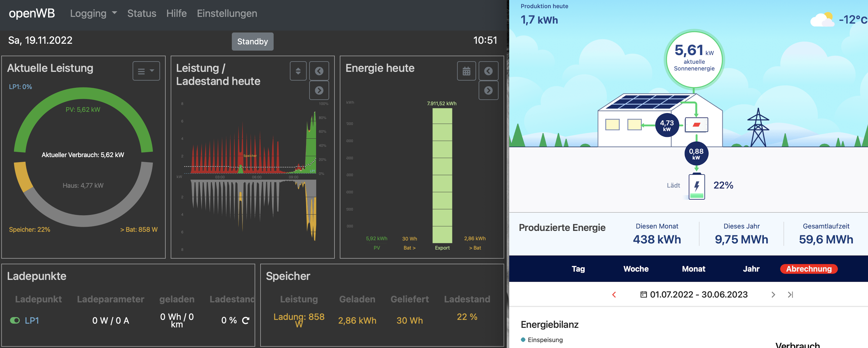Select the Abrechnung tab
This screenshot has height=348, width=868.
pyautogui.click(x=808, y=269)
